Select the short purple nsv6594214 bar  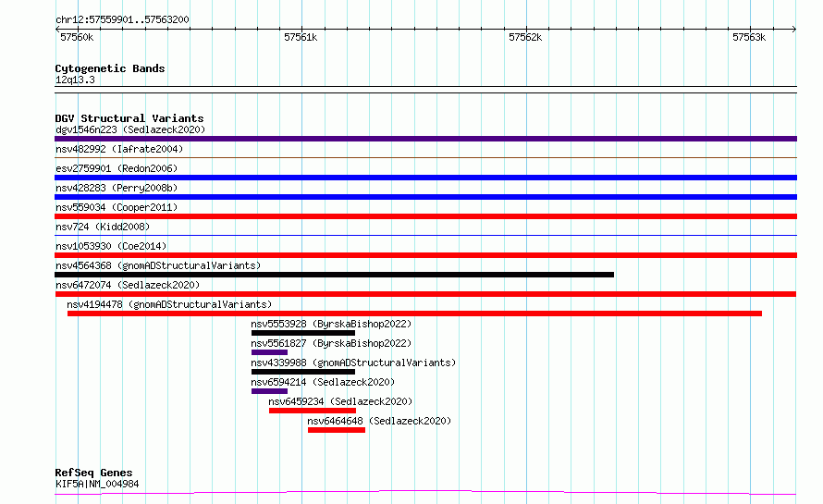pyautogui.click(x=269, y=391)
